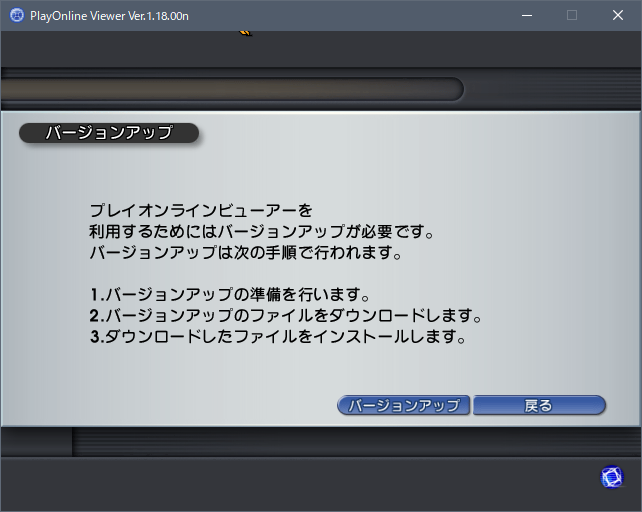Click the text line starting with 2.バージョンアップのファイル

click(286, 315)
